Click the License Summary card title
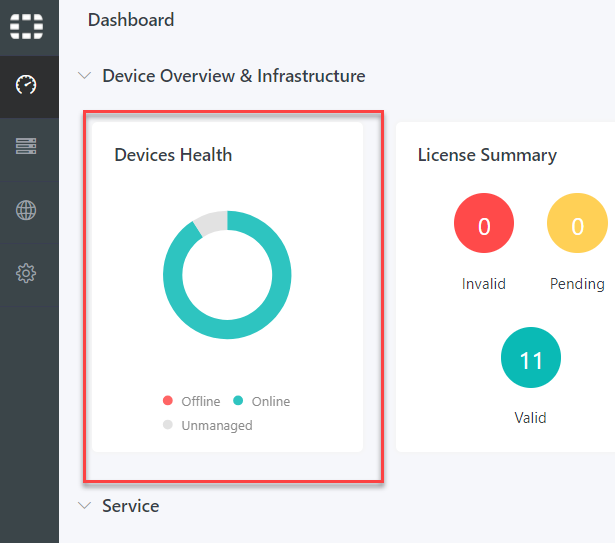The width and height of the screenshot is (615, 543). 487,155
